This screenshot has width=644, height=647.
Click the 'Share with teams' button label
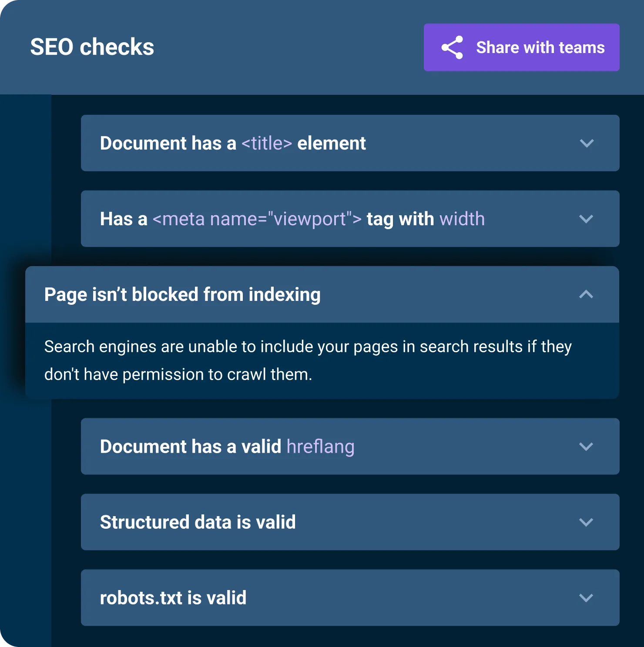coord(540,47)
